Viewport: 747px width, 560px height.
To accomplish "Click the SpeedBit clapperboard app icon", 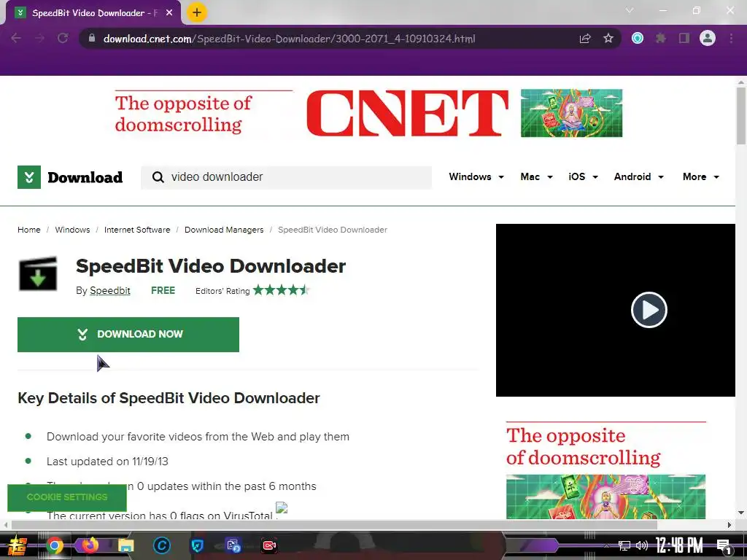I will coord(38,274).
